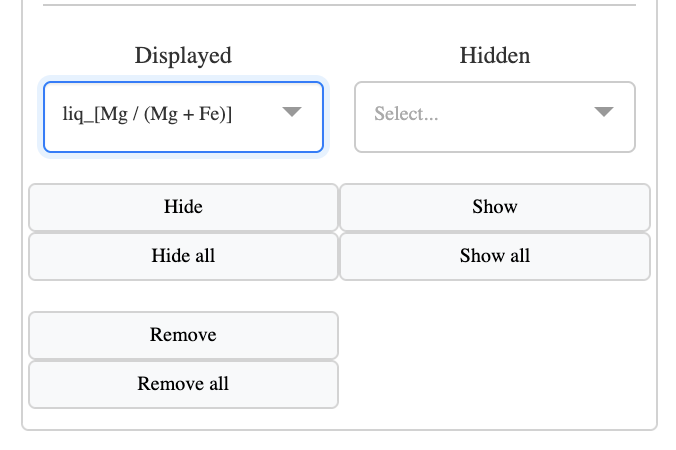
Task: Show all hidden items
Action: pos(495,256)
